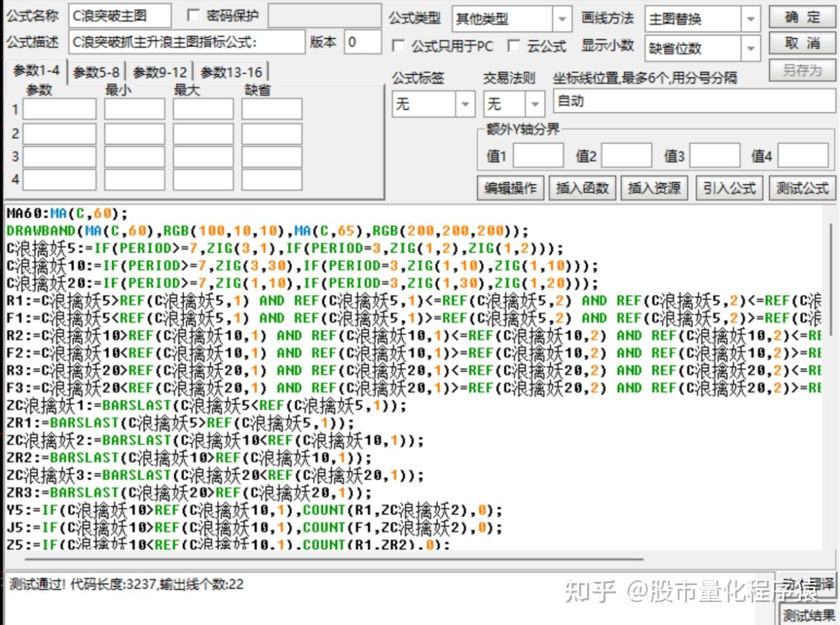
Task: Toggle the 密码保护 checkbox
Action: (194, 16)
